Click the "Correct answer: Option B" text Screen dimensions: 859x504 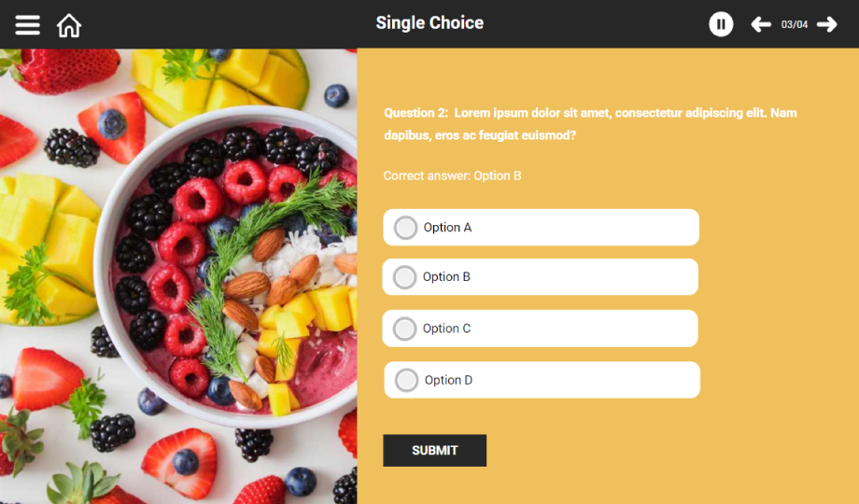click(452, 175)
